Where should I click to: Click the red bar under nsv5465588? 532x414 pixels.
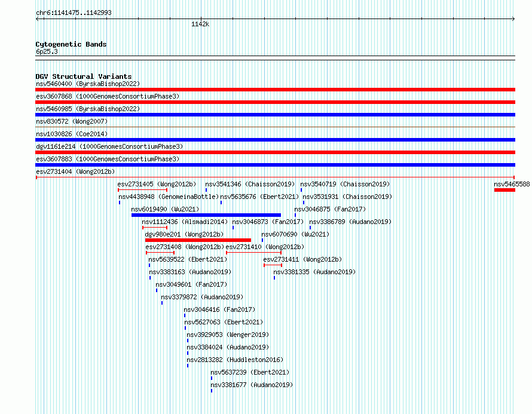[x=505, y=190]
